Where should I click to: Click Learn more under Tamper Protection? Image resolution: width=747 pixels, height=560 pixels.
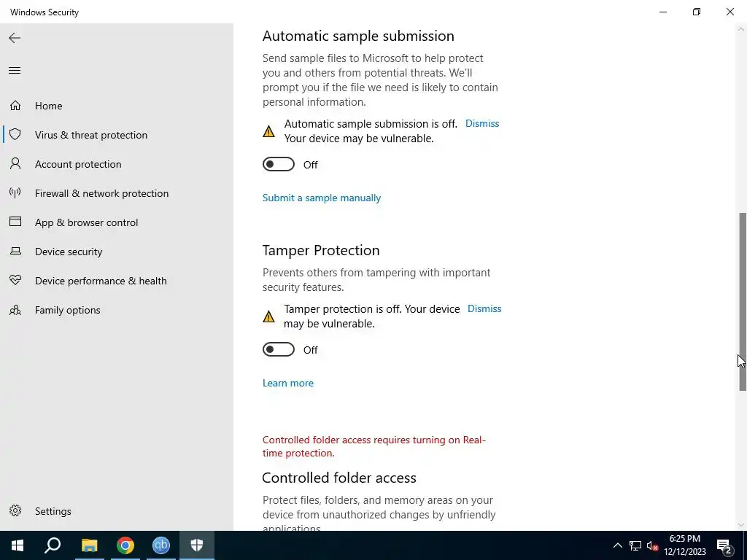tap(287, 383)
